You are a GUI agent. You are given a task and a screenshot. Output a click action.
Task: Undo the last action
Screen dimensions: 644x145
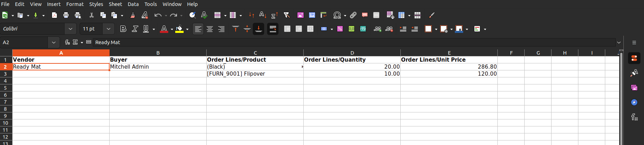click(158, 15)
